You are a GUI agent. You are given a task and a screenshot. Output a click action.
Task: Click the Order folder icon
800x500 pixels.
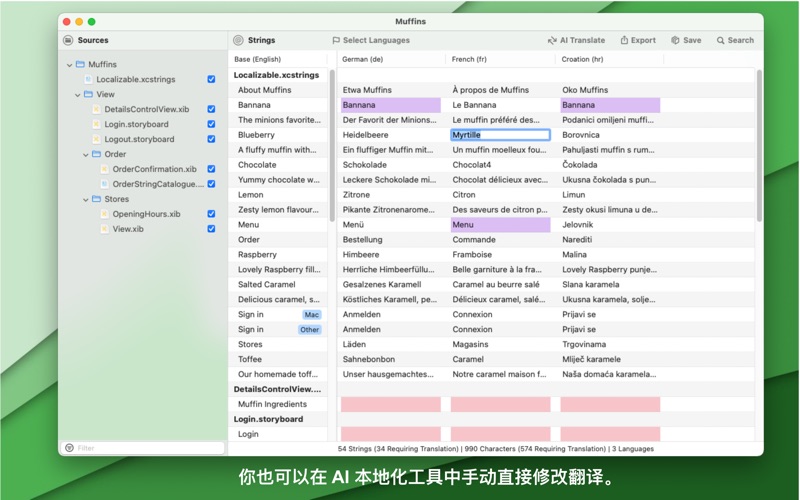pyautogui.click(x=96, y=154)
